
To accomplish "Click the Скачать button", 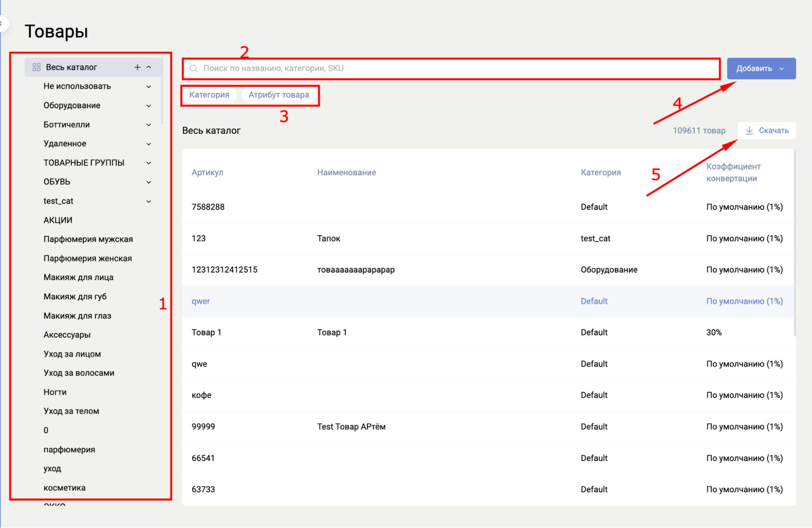I will coord(767,130).
